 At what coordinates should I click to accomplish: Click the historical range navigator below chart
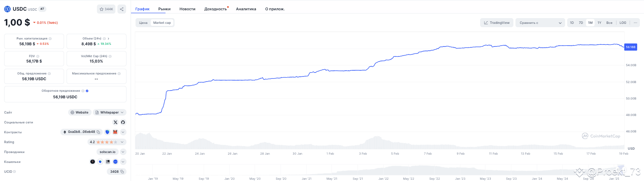pyautogui.click(x=379, y=170)
